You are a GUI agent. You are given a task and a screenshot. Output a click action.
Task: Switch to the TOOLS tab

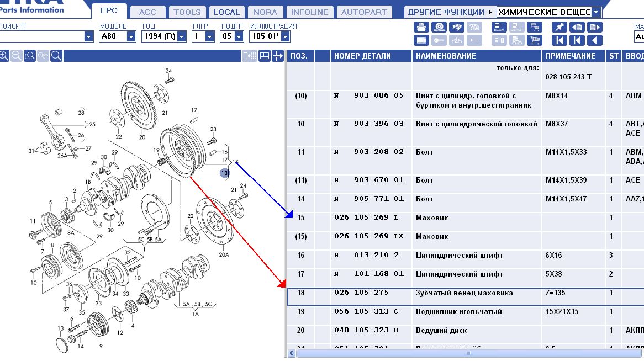pos(187,12)
